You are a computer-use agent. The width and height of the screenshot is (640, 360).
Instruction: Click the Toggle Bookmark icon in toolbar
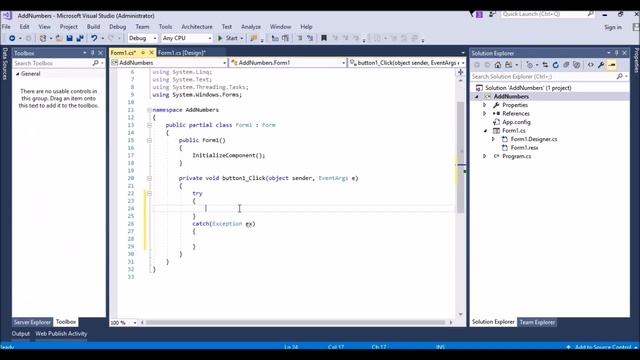tap(324, 38)
